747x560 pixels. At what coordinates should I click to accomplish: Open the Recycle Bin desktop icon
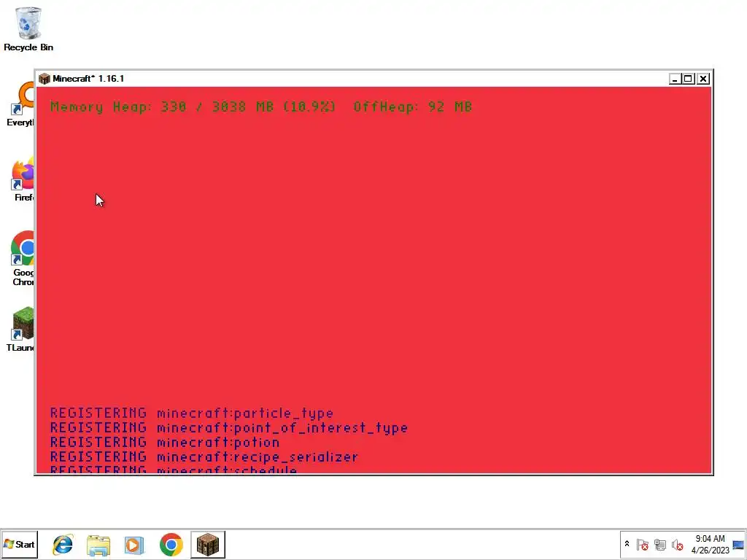tap(28, 28)
